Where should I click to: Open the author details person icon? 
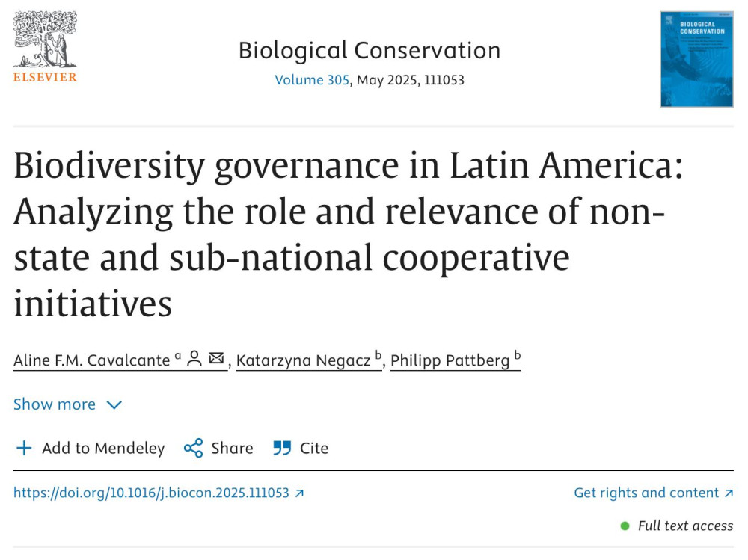pos(194,358)
